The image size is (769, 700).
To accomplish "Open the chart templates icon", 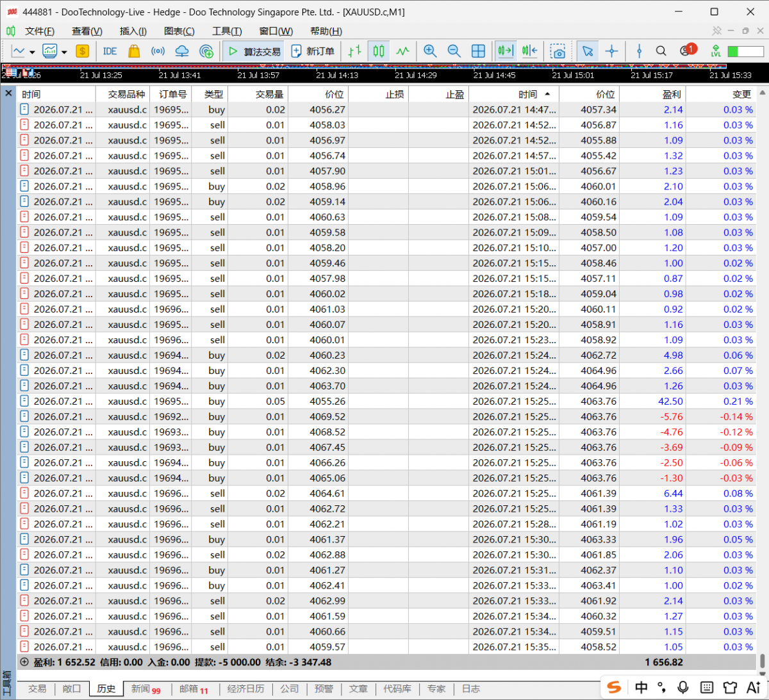I will click(50, 51).
